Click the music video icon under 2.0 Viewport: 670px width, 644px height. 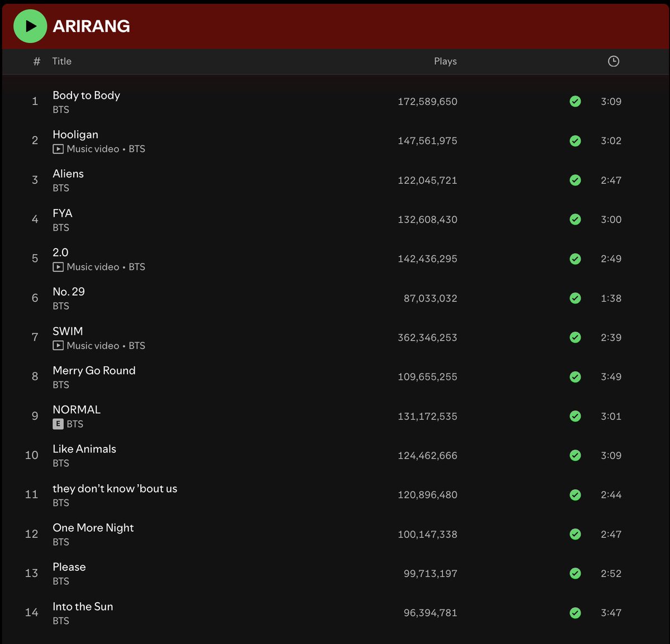tap(58, 267)
